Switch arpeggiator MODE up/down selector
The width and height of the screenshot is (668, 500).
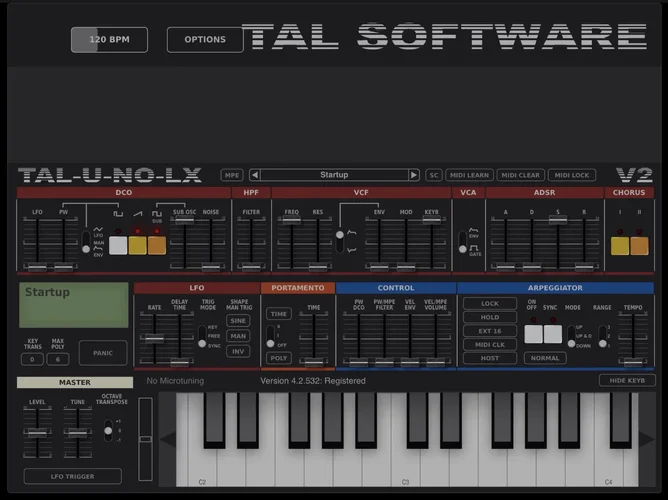click(x=571, y=336)
